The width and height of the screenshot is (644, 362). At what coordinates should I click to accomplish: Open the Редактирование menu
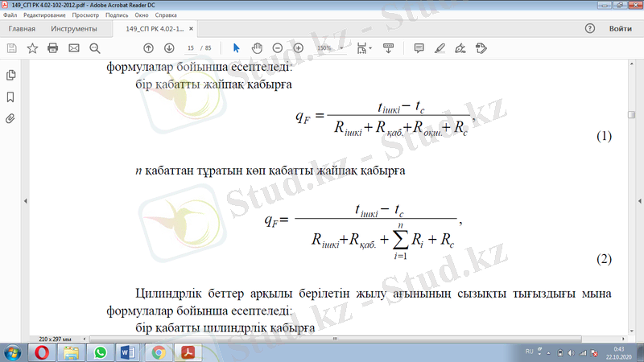44,15
